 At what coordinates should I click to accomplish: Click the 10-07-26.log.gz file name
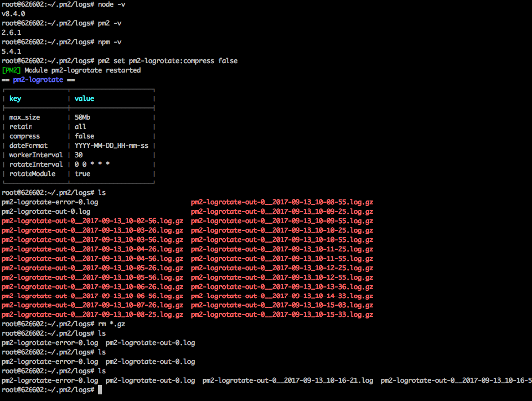[x=92, y=305]
